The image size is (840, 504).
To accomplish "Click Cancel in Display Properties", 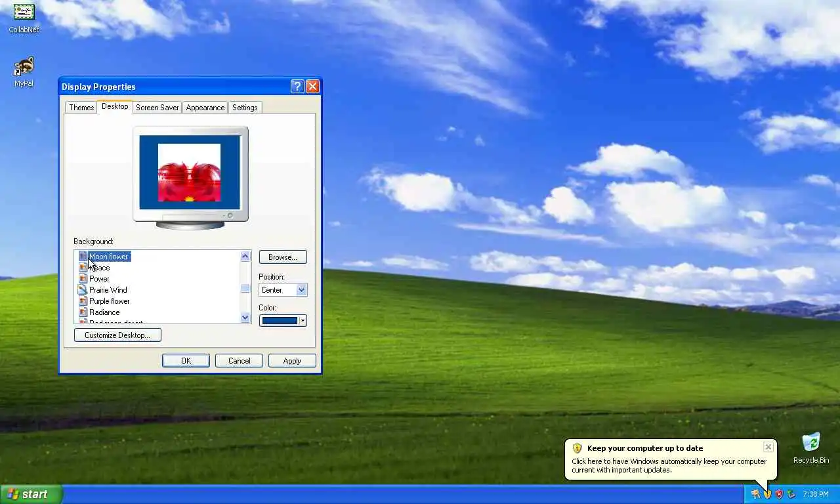I will click(x=239, y=361).
